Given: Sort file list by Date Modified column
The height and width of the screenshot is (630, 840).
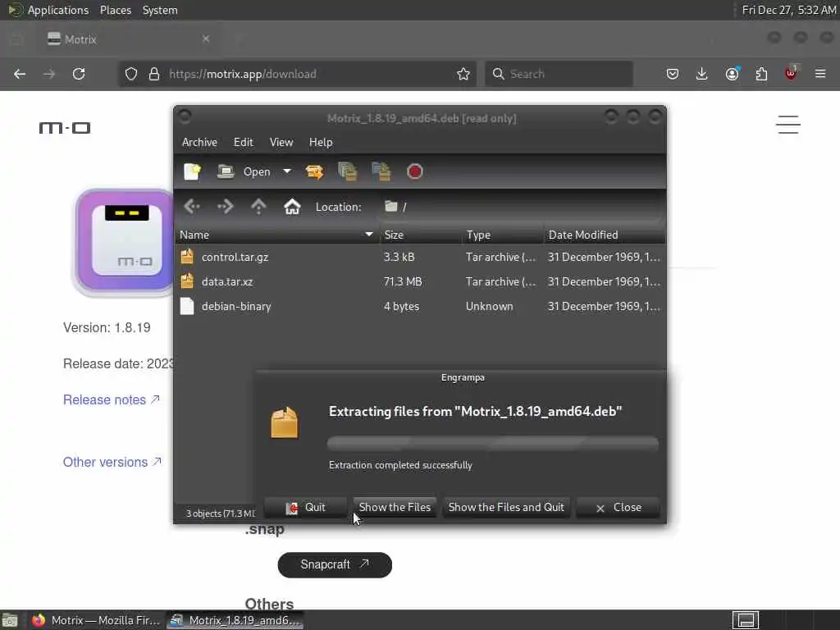Looking at the screenshot, I should pos(605,235).
